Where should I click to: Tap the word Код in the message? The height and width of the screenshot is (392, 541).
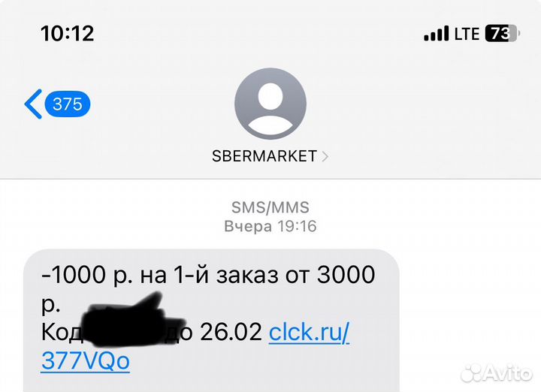pyautogui.click(x=62, y=333)
